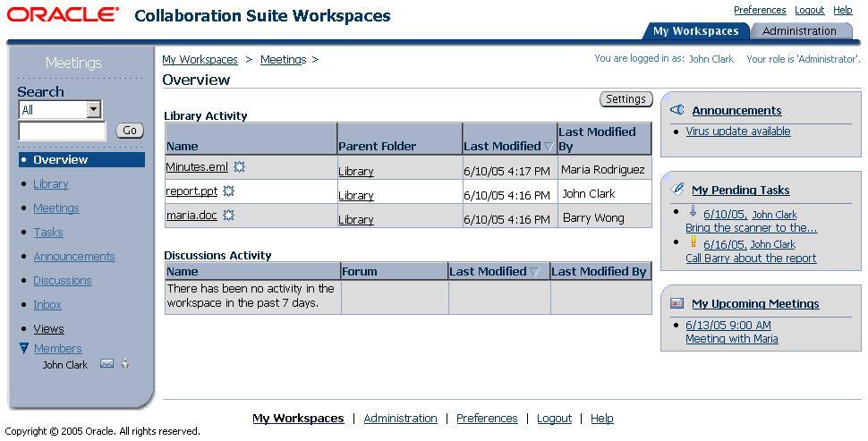The height and width of the screenshot is (441, 868).
Task: Click My Workspaces in the breadcrumb
Action: point(200,59)
